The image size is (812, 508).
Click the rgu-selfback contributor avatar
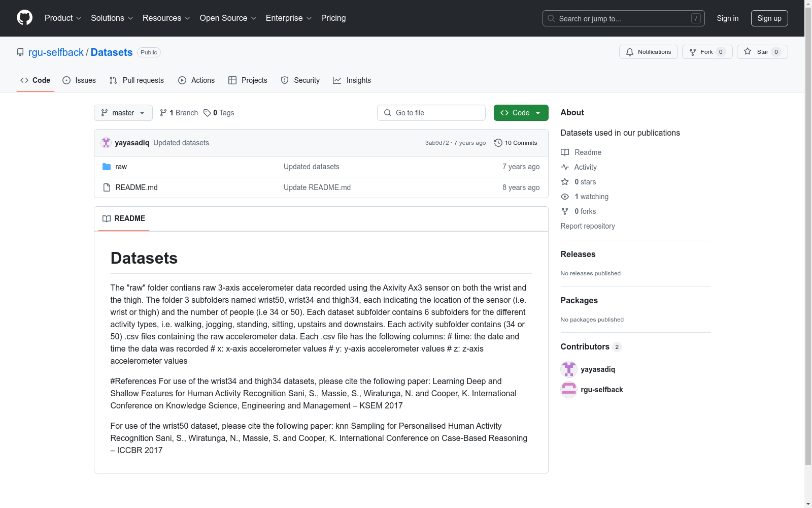pos(569,390)
